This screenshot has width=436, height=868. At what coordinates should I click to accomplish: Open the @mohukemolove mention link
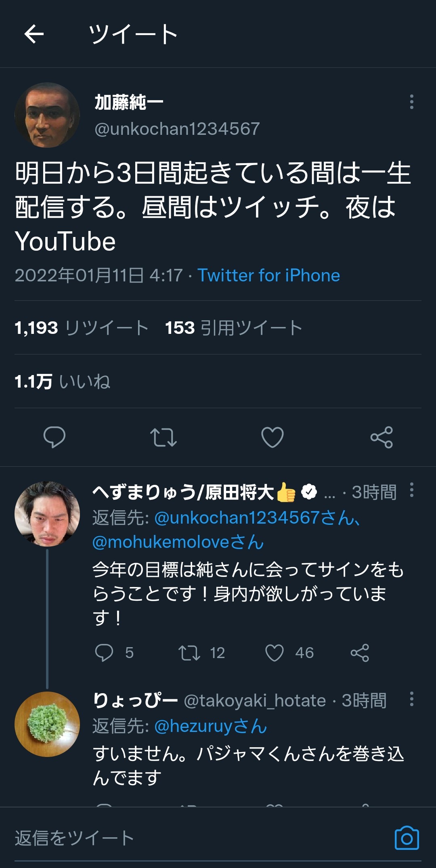tap(178, 542)
